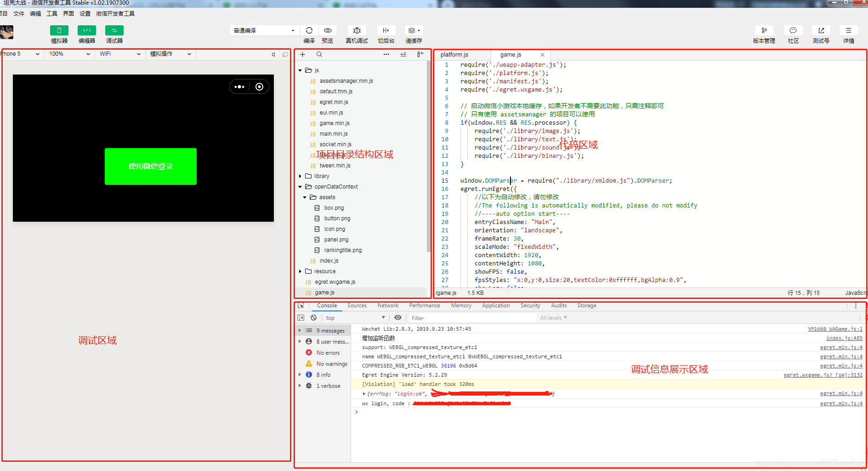Open the index.js:485 source link

[844, 338]
